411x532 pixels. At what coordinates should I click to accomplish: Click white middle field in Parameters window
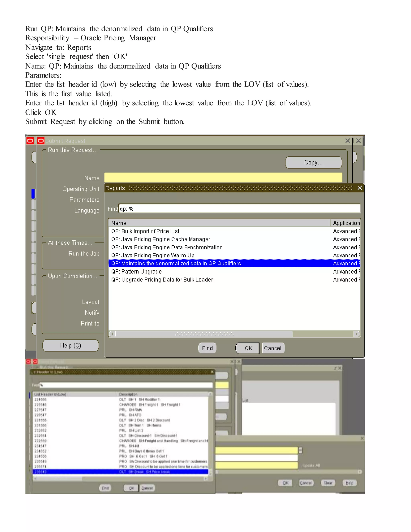pos(256,458)
